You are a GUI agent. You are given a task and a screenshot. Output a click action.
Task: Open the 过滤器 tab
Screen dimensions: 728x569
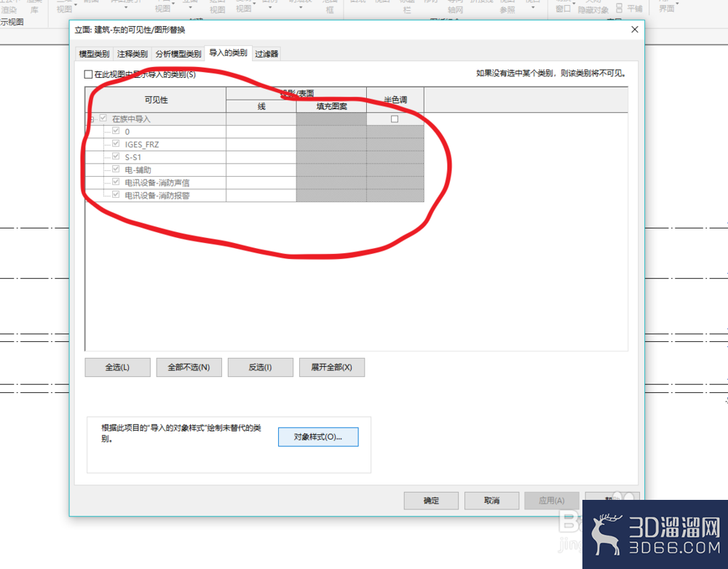tap(266, 54)
